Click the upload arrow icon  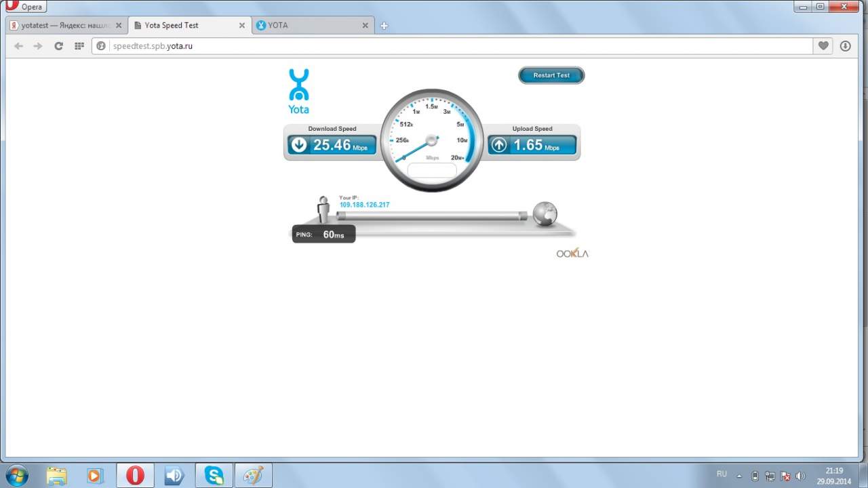[x=499, y=144]
